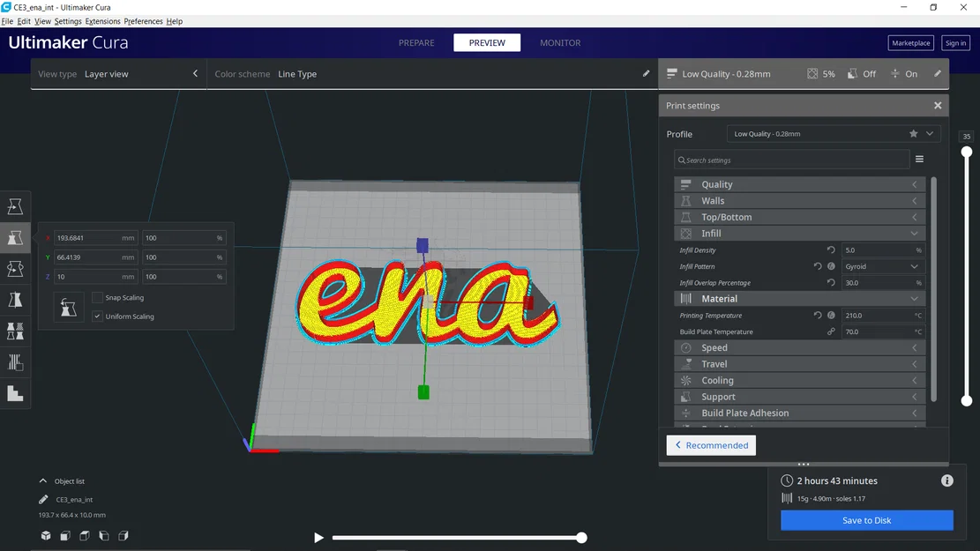Viewport: 980px width, 551px height.
Task: Expand the Support settings section
Action: point(799,396)
